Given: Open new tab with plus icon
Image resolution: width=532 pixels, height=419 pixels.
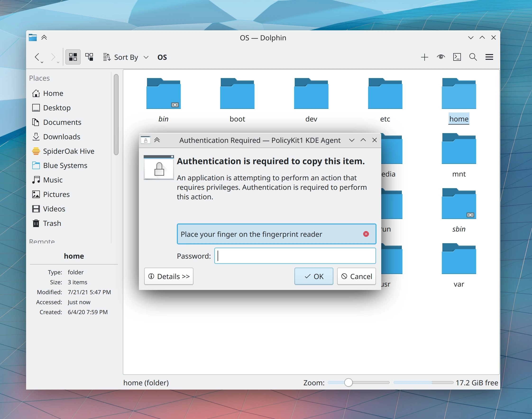Looking at the screenshot, I should [x=424, y=57].
